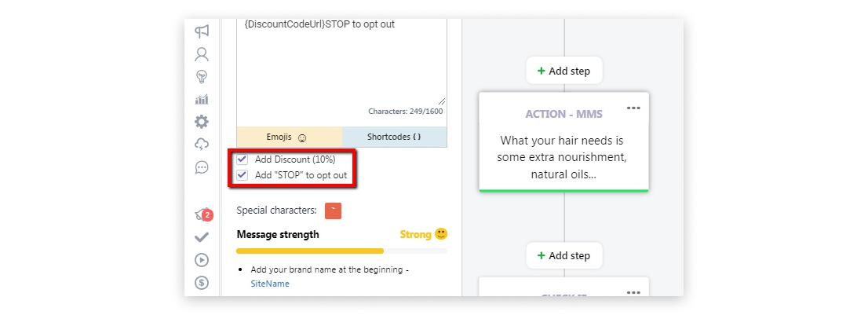Click Add step above the MMS action
The image size is (868, 315).
pyautogui.click(x=564, y=71)
